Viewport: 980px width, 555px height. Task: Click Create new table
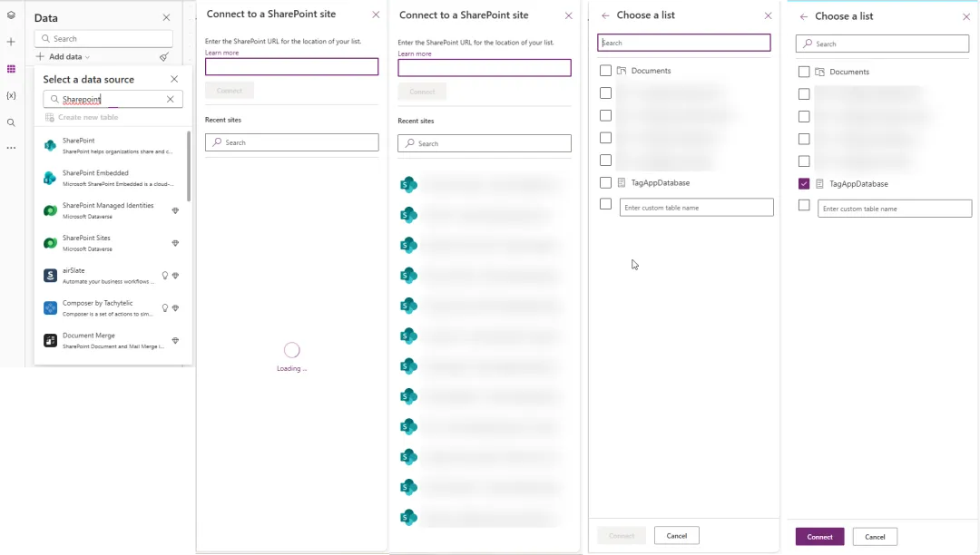coord(82,117)
